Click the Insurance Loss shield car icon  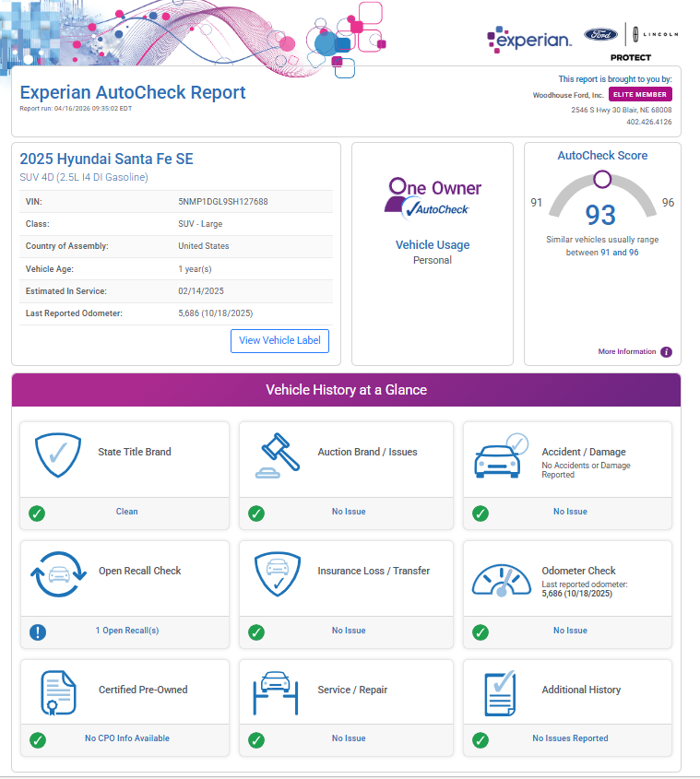pos(278,574)
